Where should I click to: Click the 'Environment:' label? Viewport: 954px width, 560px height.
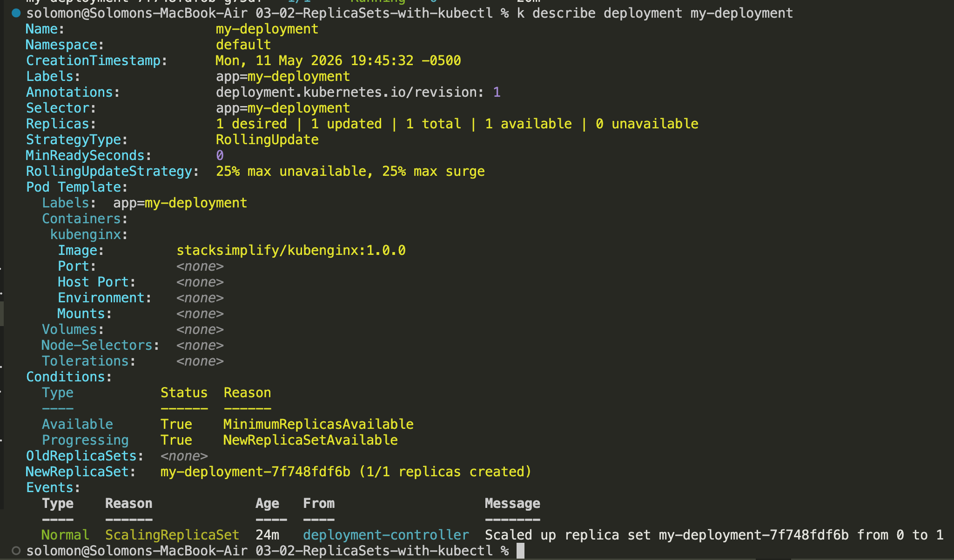(105, 298)
